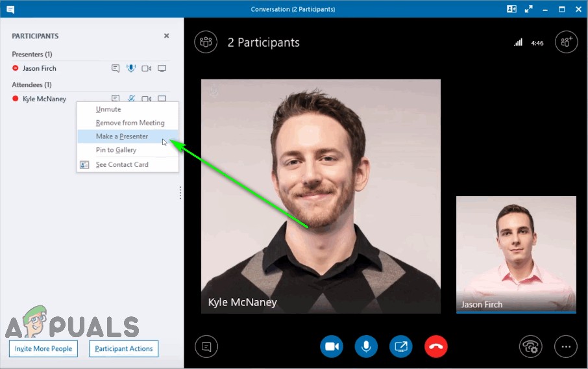Click Invite More People button
The image size is (588, 369).
point(43,349)
